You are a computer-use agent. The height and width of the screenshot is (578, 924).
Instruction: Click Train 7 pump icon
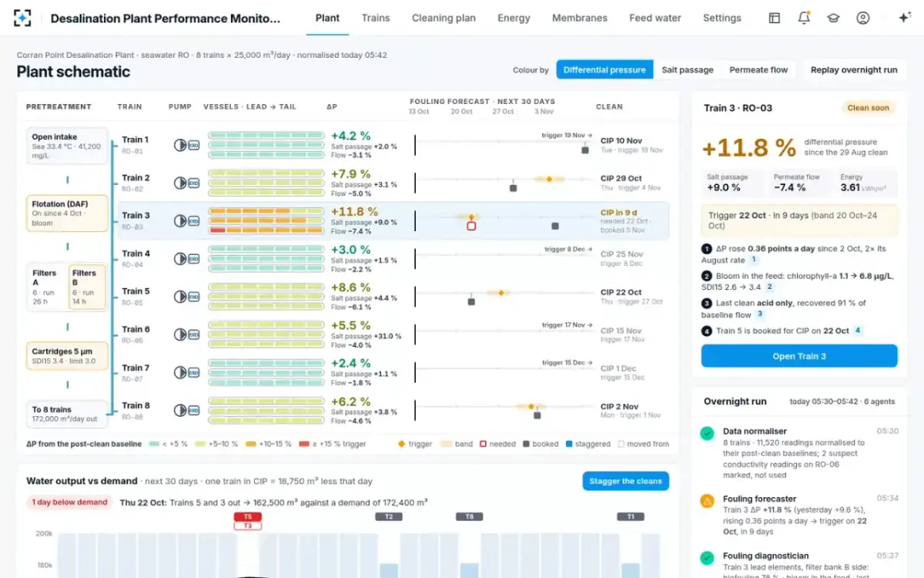point(179,372)
